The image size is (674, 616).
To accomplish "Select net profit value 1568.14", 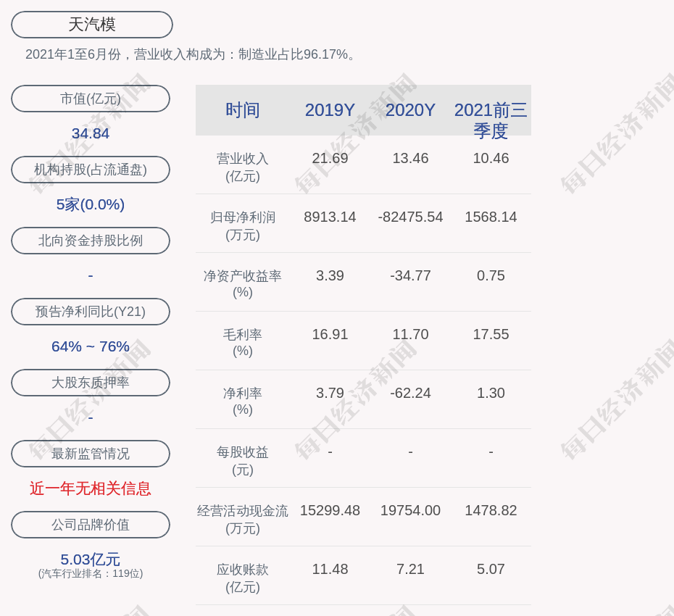I will [x=491, y=217].
